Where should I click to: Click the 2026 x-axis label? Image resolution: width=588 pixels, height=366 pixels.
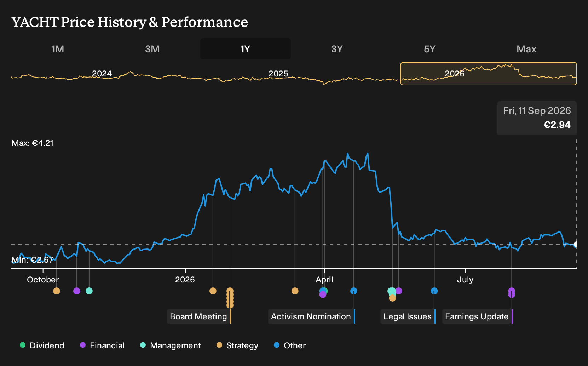pos(185,280)
